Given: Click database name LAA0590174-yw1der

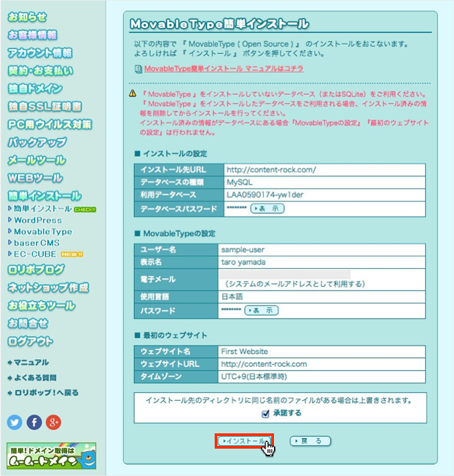Looking at the screenshot, I should coord(265,195).
